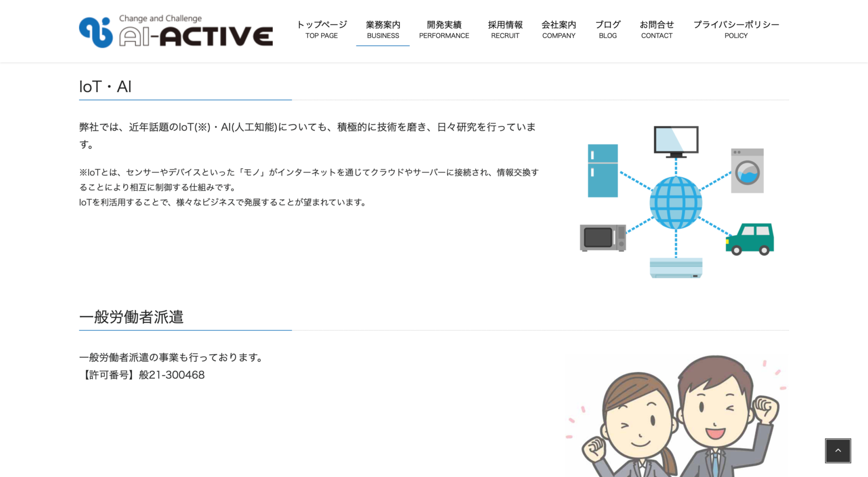Open the お問合せ CONTACT page
868x477 pixels.
pos(656,30)
